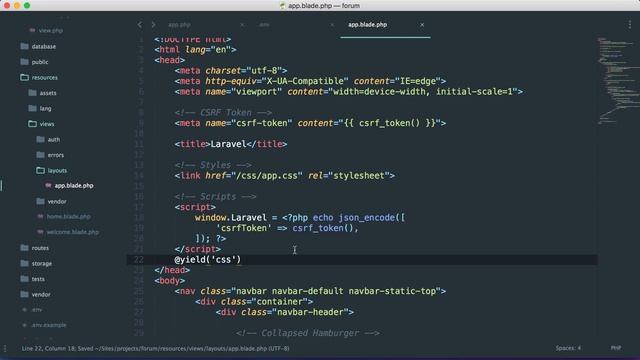Expand the assets folder

click(x=48, y=93)
